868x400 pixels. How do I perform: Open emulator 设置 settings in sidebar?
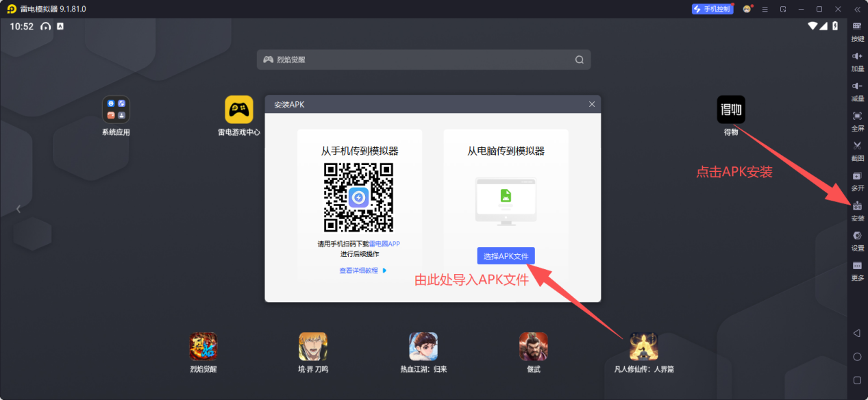tap(857, 240)
